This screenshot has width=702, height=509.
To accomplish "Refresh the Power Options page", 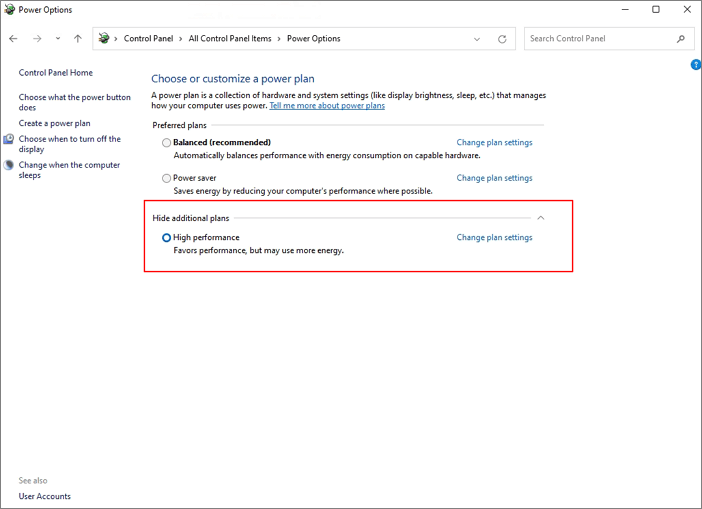I will click(502, 39).
